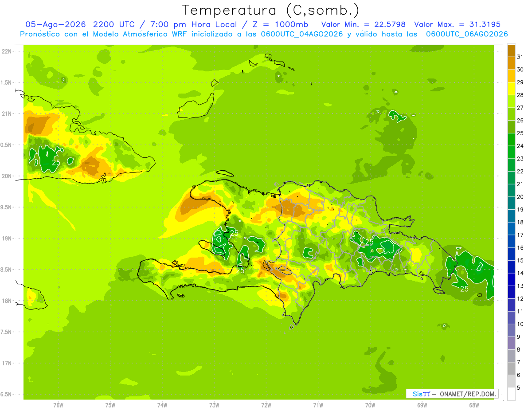Click the yellow swatch between legend 28 and 29

pyautogui.click(x=511, y=89)
